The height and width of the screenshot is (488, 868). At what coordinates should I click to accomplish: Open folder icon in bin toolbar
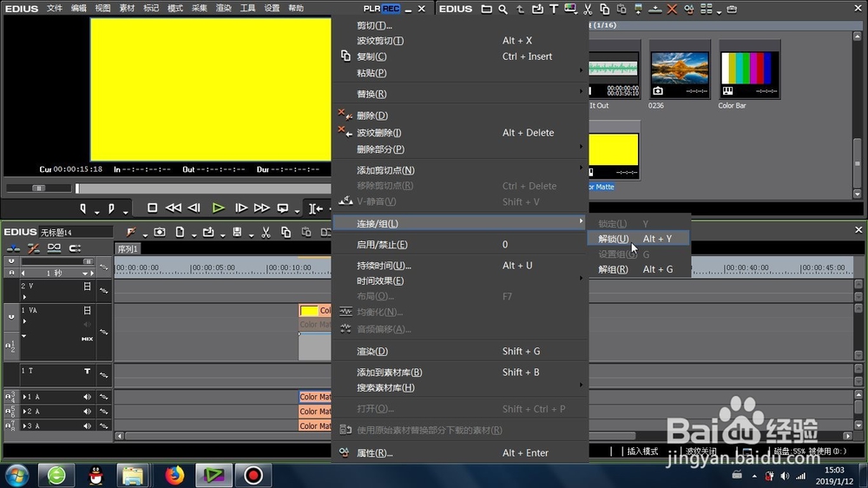pyautogui.click(x=486, y=9)
